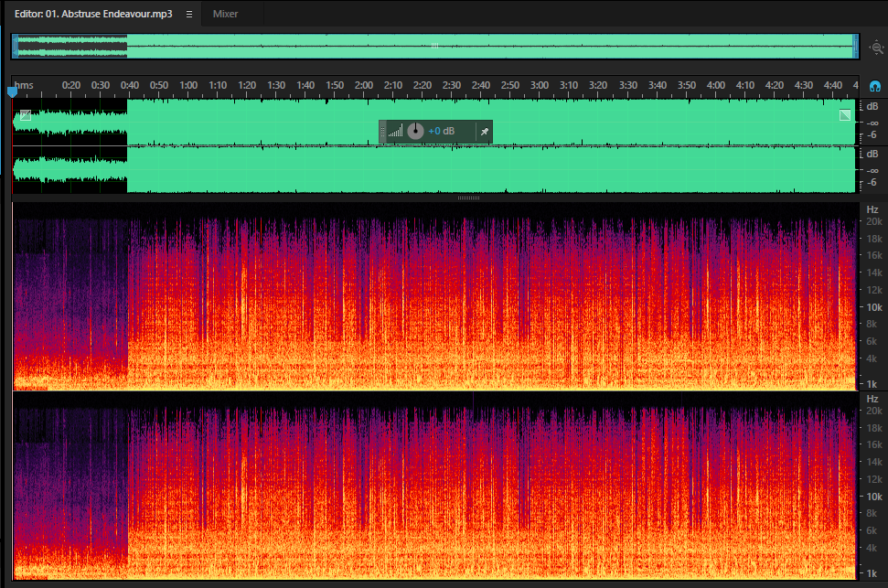
Task: Click the 0:20 mark on the timeline ruler
Action: [x=71, y=85]
